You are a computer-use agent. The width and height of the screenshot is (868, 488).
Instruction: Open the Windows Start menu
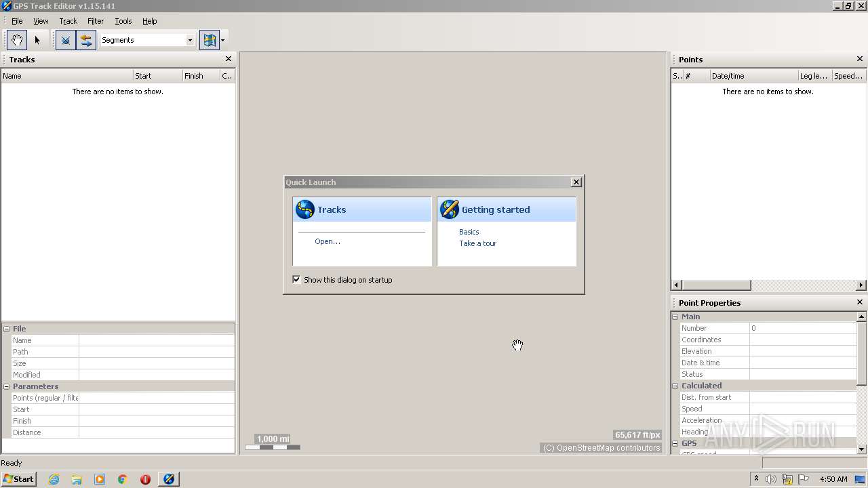tap(19, 479)
